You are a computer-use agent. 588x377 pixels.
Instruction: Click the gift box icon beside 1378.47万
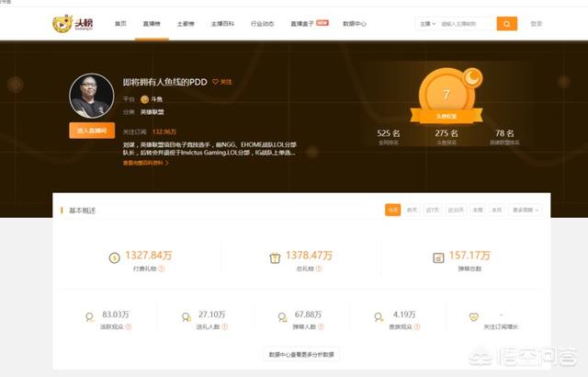275,258
